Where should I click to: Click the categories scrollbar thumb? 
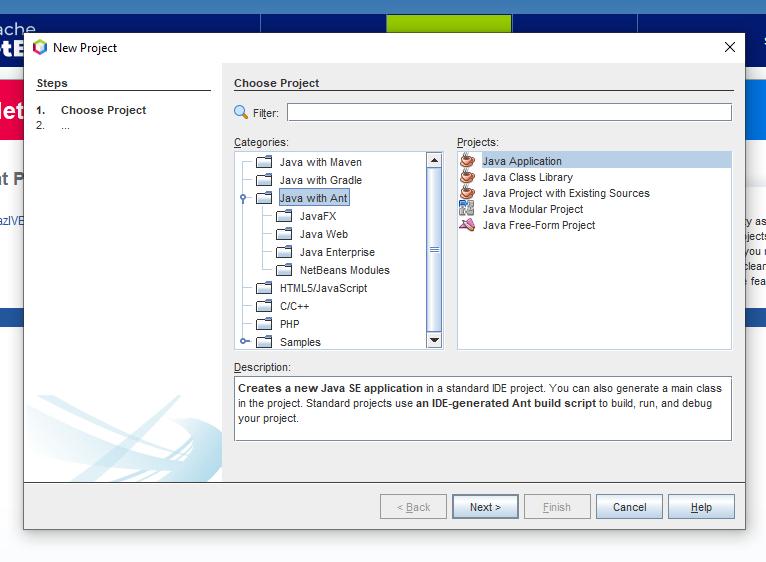[434, 250]
